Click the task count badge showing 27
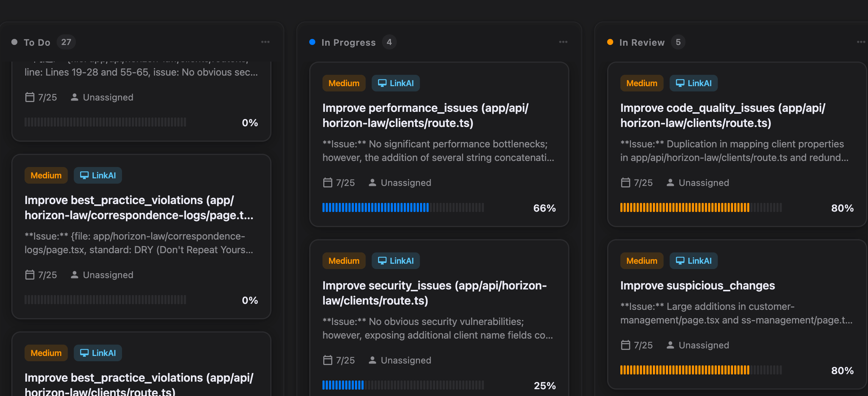This screenshot has height=396, width=868. (x=66, y=42)
